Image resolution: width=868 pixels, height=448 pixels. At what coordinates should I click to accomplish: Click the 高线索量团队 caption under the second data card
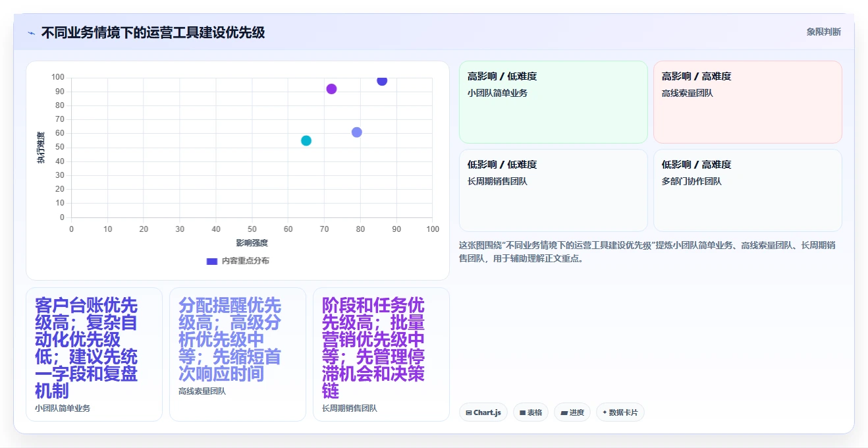pos(202,391)
